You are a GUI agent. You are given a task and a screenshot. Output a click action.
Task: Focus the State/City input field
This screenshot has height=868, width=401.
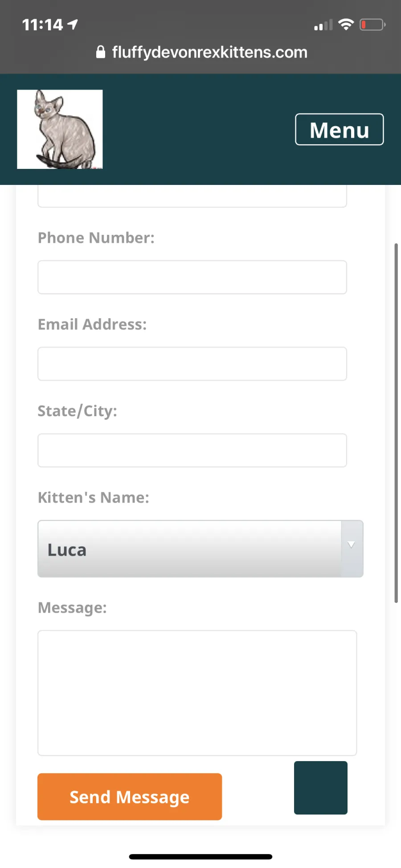pos(192,450)
